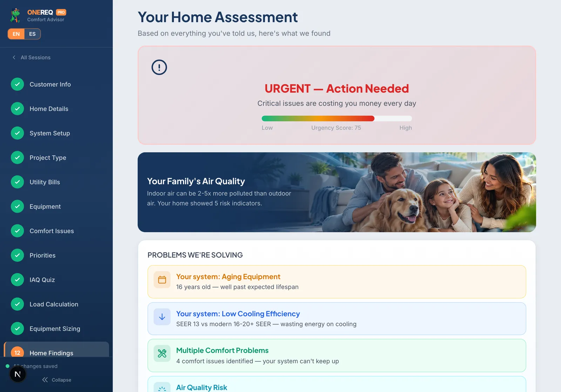Click the 'Your Family's Air Quality' heading
This screenshot has height=392, width=561.
[x=196, y=181]
